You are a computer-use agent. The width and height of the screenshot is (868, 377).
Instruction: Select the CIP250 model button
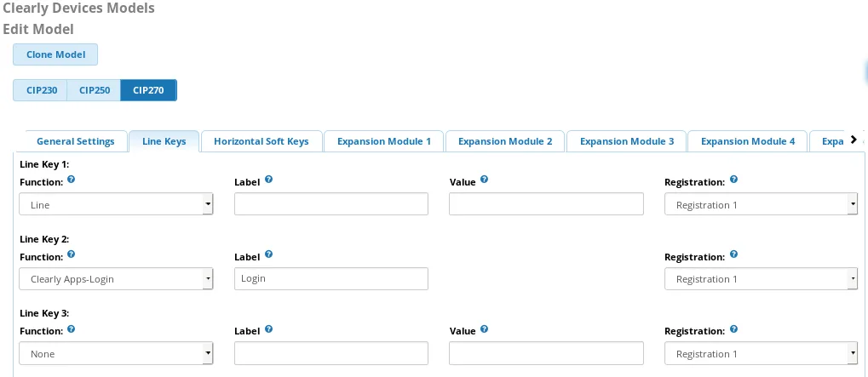94,90
